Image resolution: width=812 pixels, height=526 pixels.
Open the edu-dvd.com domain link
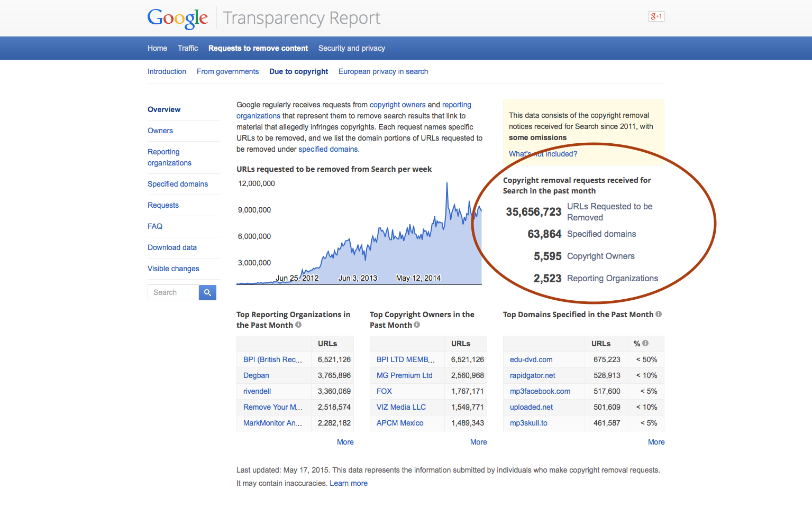[x=531, y=359]
